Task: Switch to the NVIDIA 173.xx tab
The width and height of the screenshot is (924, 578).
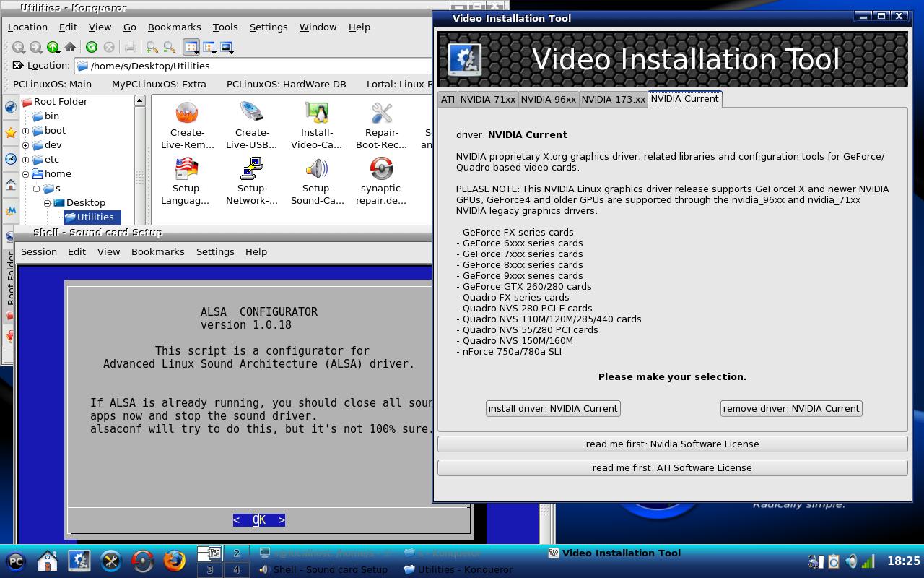Action: [x=614, y=100]
